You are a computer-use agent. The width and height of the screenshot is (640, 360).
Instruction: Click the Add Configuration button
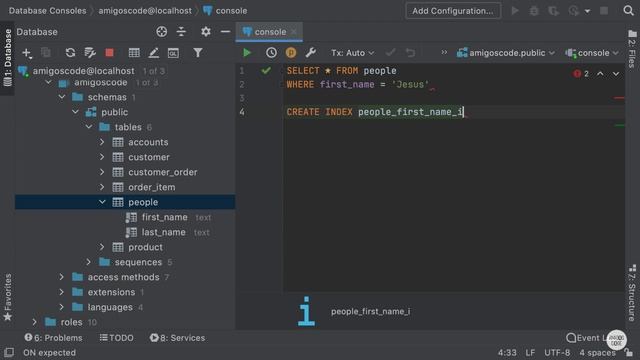(x=453, y=11)
